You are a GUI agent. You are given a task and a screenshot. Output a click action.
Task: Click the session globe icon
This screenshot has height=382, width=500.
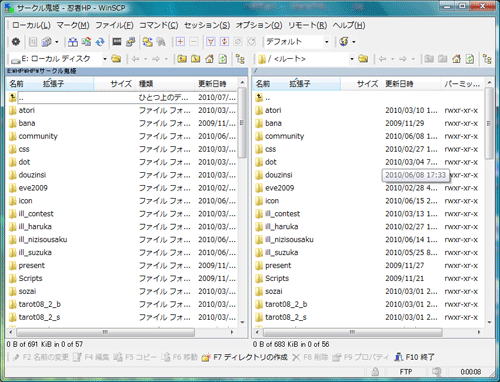click(344, 42)
